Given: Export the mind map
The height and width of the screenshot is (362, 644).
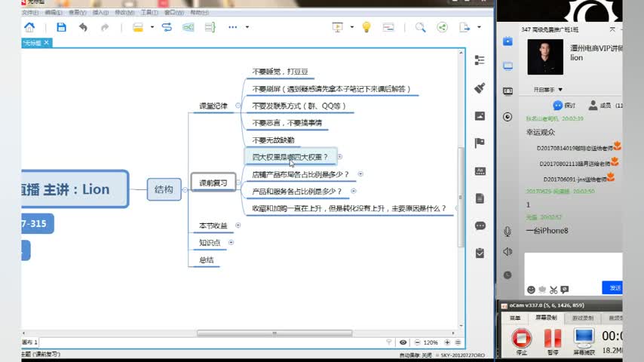Looking at the screenshot, I should (464, 27).
